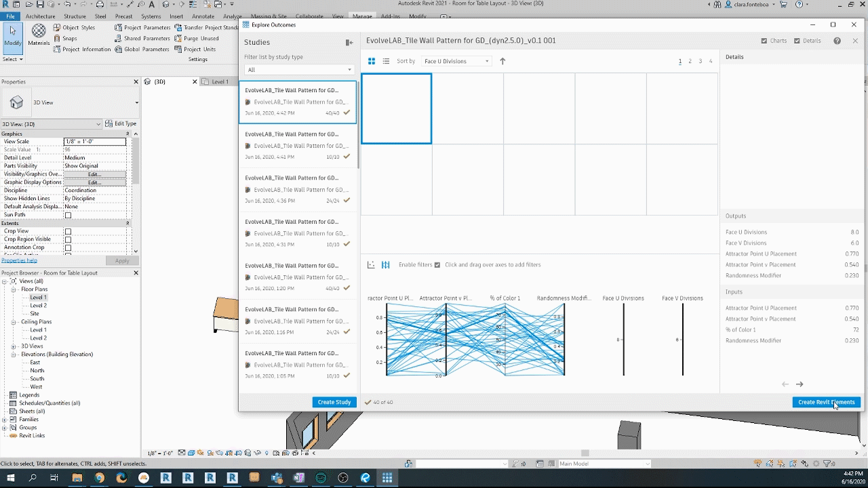Open Project Parameters
The height and width of the screenshot is (488, 868).
pyautogui.click(x=142, y=28)
